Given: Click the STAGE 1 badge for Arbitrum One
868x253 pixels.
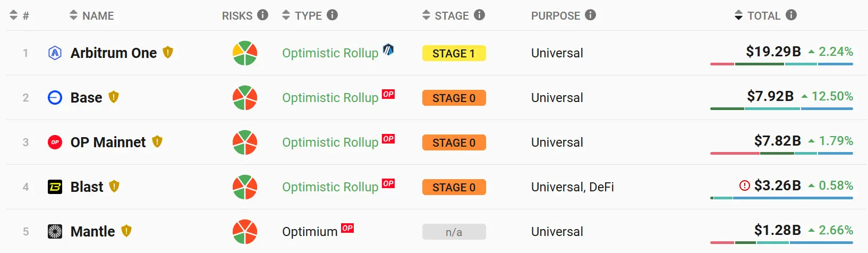Looking at the screenshot, I should (x=454, y=53).
